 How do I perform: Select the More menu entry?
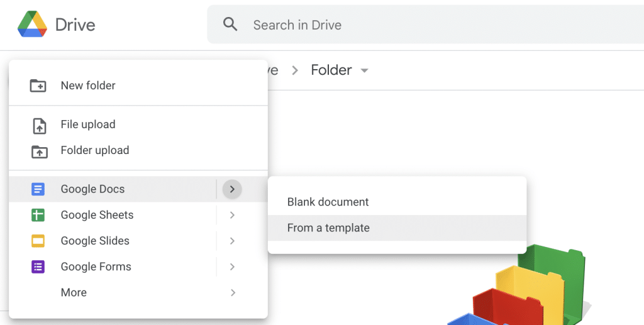(x=138, y=292)
